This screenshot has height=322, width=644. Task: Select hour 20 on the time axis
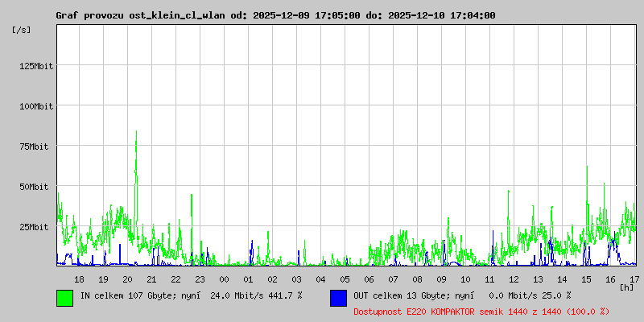(x=127, y=279)
